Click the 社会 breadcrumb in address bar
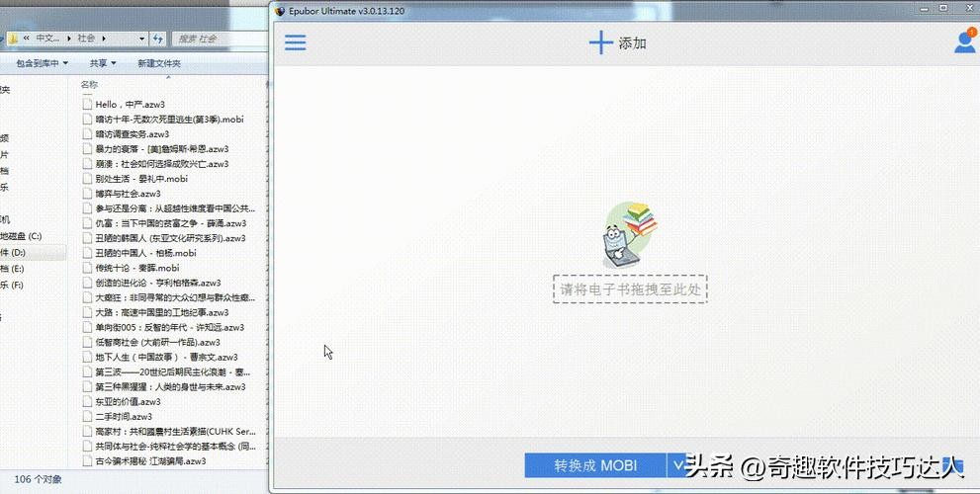The image size is (980, 494). [x=87, y=39]
